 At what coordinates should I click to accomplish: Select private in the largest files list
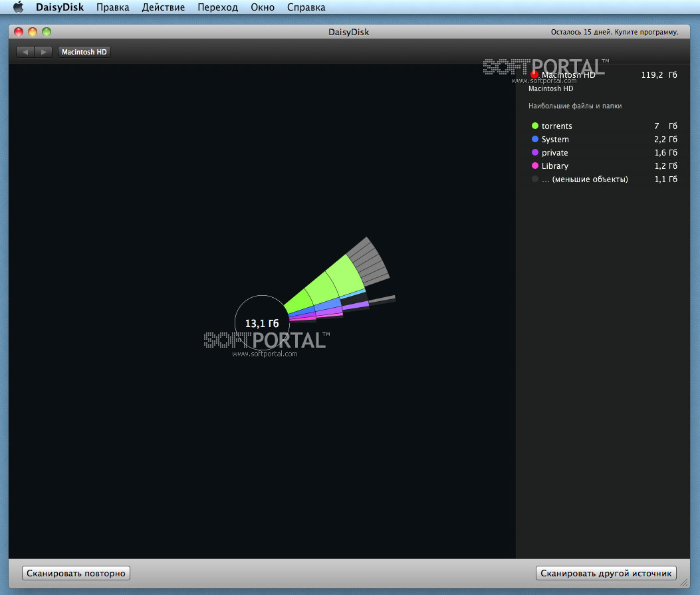click(604, 153)
